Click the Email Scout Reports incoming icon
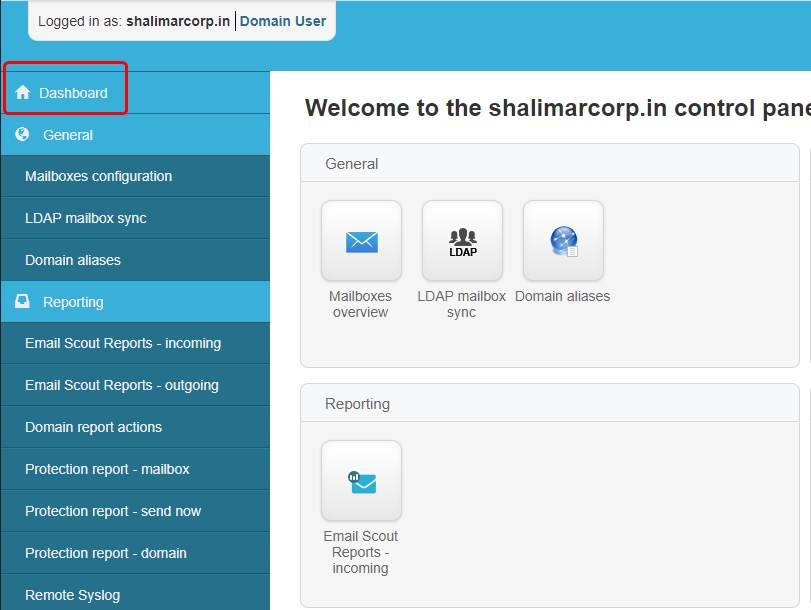Viewport: 811px width, 610px height. click(361, 481)
